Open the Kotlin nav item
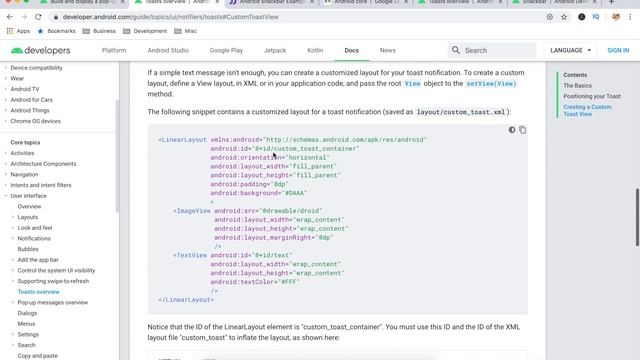640x360 pixels. 315,50
